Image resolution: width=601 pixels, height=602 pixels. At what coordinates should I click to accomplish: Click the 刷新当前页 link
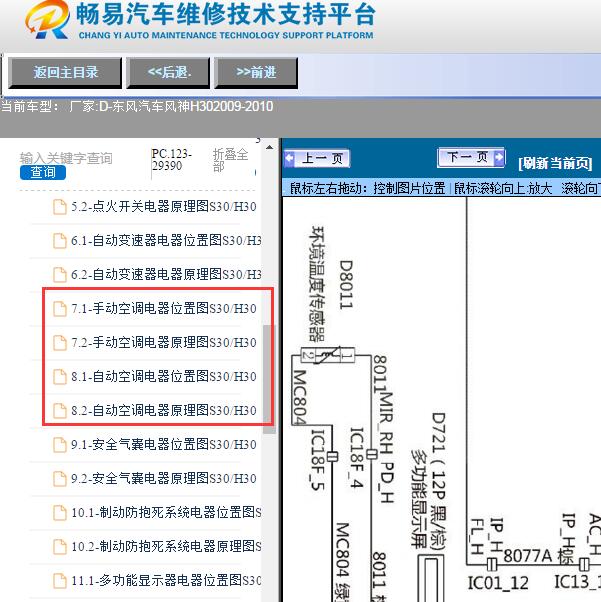pyautogui.click(x=555, y=163)
